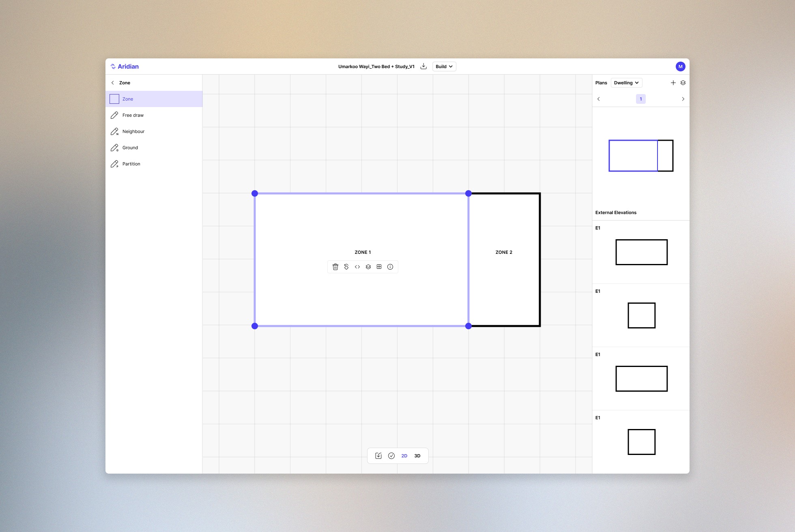Click the circled checkmark in bottom toolbar

coord(391,456)
